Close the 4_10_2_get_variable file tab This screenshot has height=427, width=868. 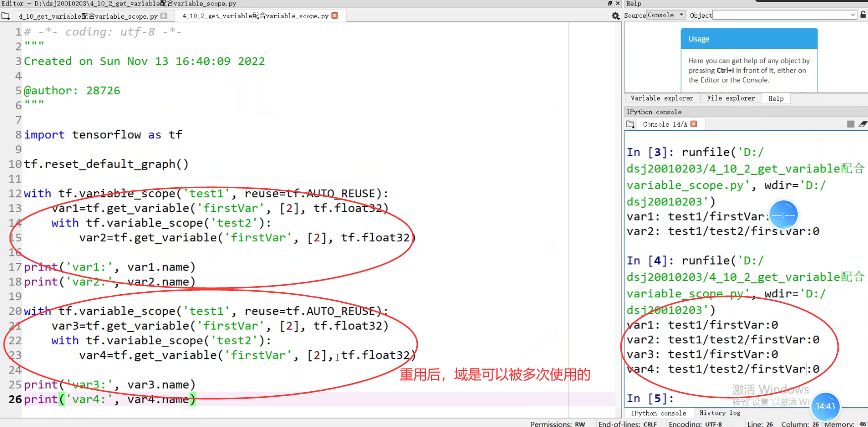pos(335,16)
